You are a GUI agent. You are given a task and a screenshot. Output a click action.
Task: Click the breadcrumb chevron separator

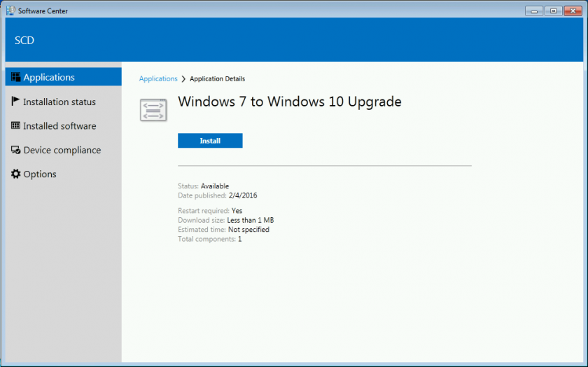(183, 79)
